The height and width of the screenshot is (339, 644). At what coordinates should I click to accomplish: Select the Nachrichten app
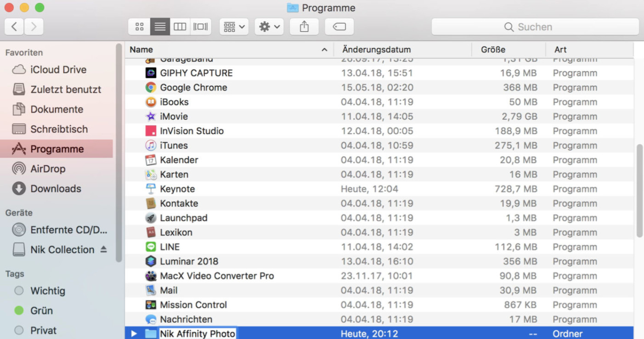pos(379,319)
